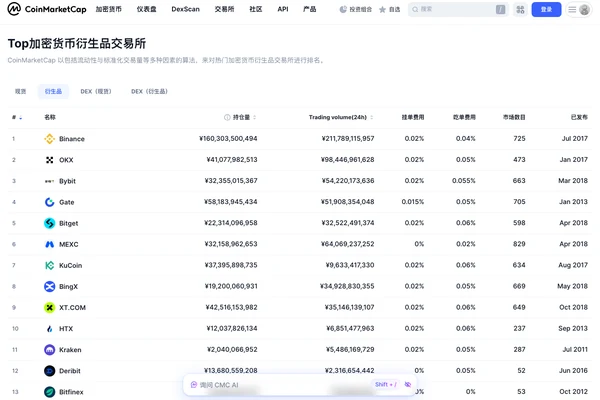Image resolution: width=600 pixels, height=400 pixels.
Task: Click the 市场数目 column header
Action: tap(514, 117)
